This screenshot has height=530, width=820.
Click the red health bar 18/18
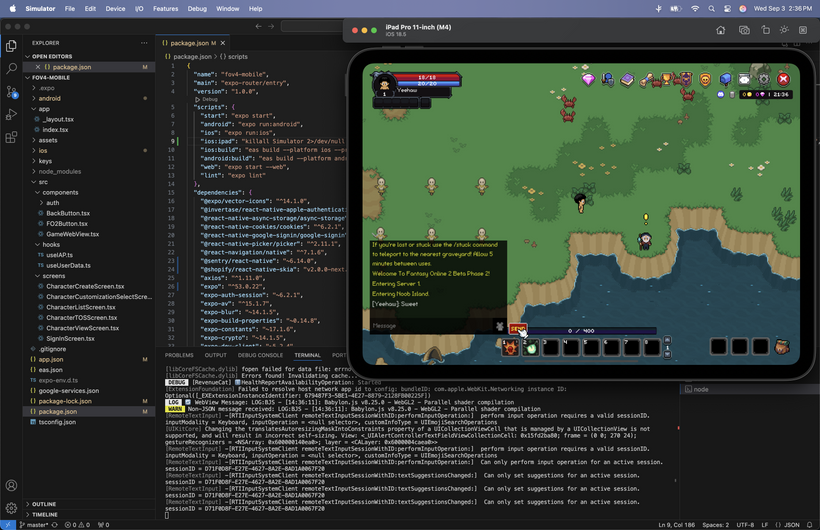(427, 77)
